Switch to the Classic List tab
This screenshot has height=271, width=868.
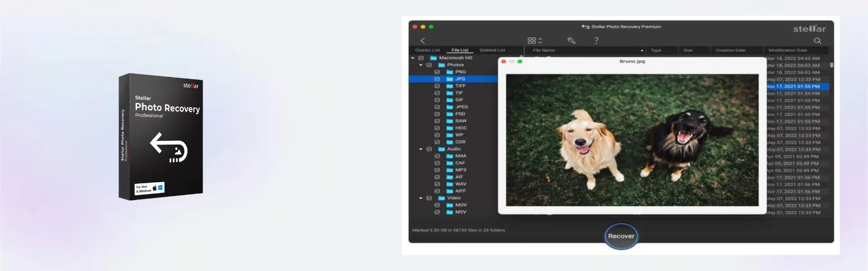pyautogui.click(x=427, y=50)
